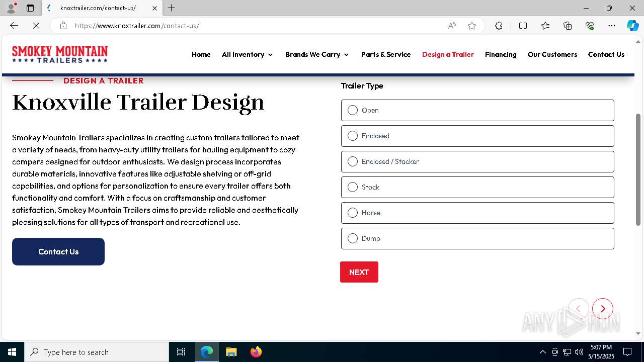Open the notification center
Image resolution: width=644 pixels, height=362 pixels.
click(x=627, y=352)
